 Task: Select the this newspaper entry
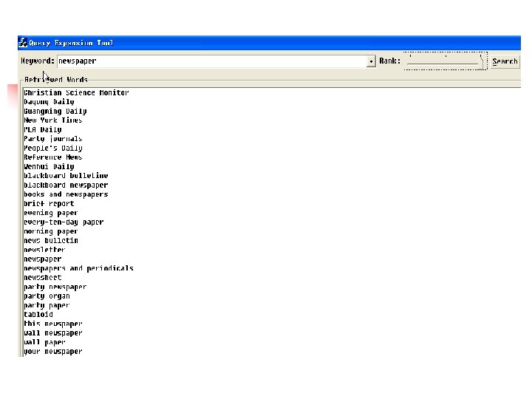tap(53, 324)
